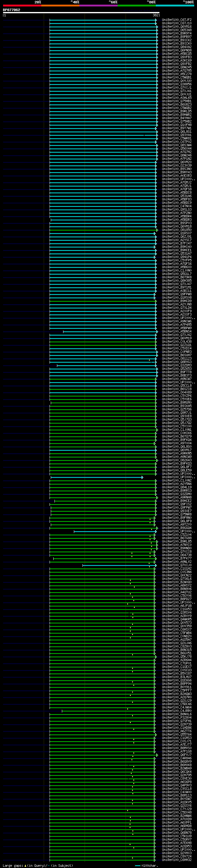Screen dimensions: 197x868
Task: Select hit label UniRef100_O04089
Action: point(177,393)
